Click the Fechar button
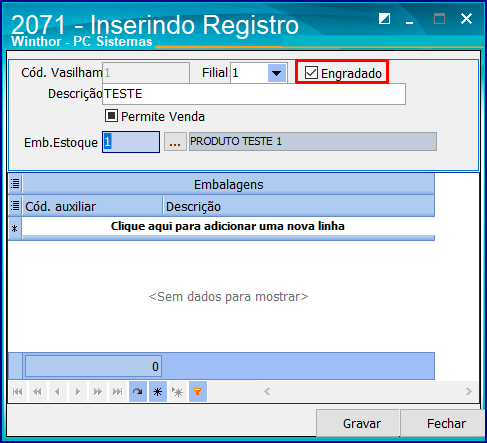 [442, 423]
